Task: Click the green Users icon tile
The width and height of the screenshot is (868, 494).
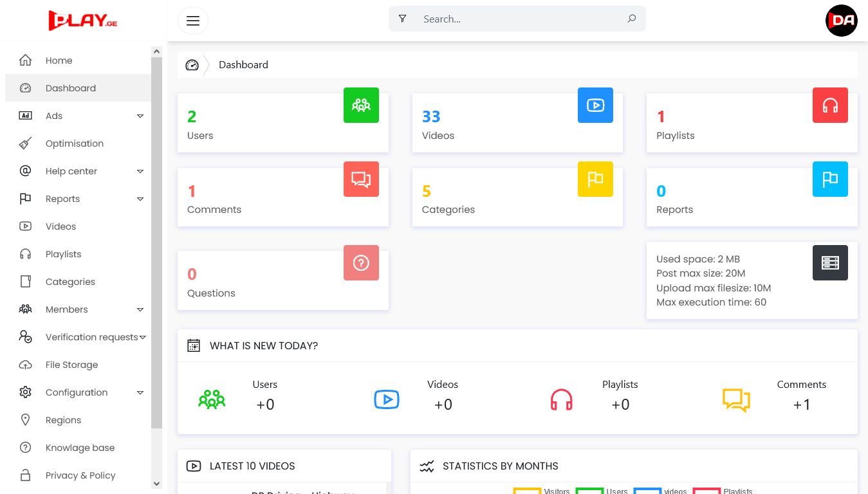Action: coord(361,105)
